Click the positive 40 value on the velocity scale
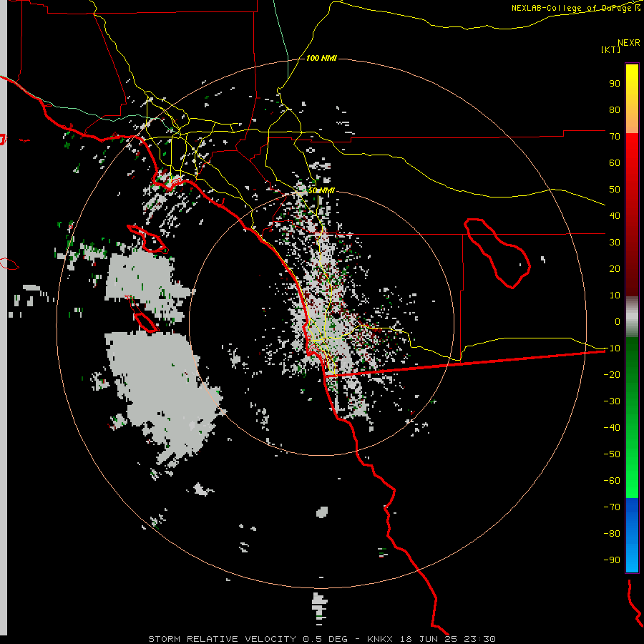Screen dimensions: 644x644 click(615, 216)
